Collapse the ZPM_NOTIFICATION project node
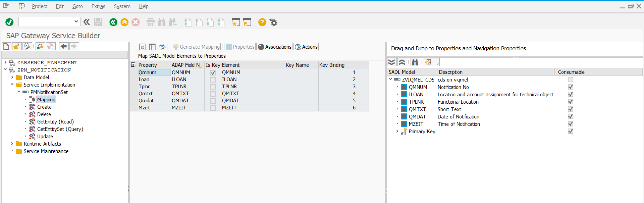The width and height of the screenshot is (644, 203). click(5, 70)
